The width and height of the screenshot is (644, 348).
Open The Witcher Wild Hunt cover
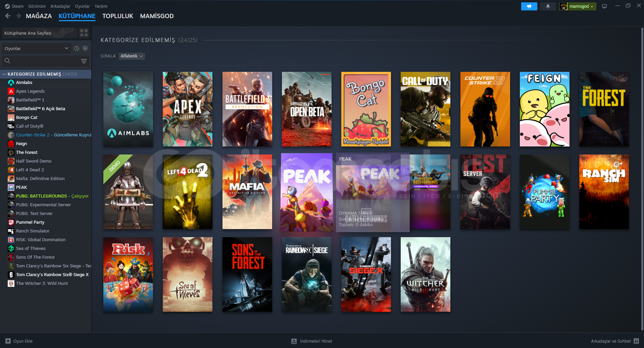pos(426,274)
